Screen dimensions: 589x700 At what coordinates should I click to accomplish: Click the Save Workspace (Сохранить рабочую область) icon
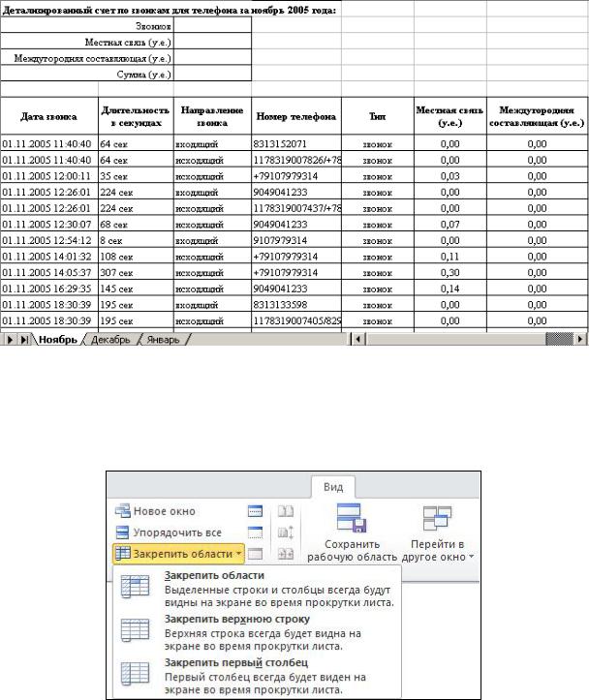click(352, 518)
